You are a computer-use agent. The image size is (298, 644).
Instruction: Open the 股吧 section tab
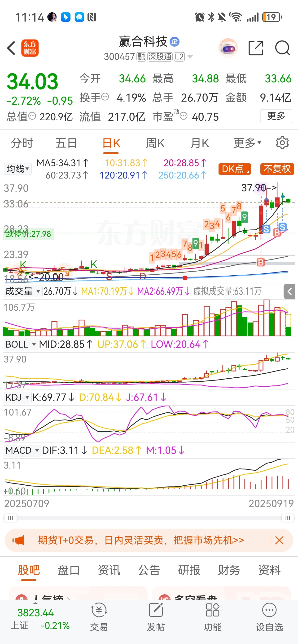tap(29, 571)
